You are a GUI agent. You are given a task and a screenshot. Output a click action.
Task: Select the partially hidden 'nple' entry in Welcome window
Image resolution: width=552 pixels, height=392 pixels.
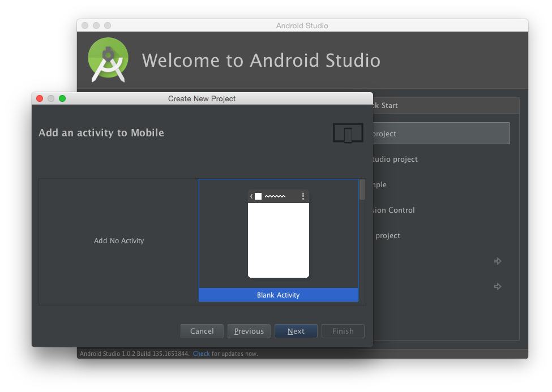(380, 185)
